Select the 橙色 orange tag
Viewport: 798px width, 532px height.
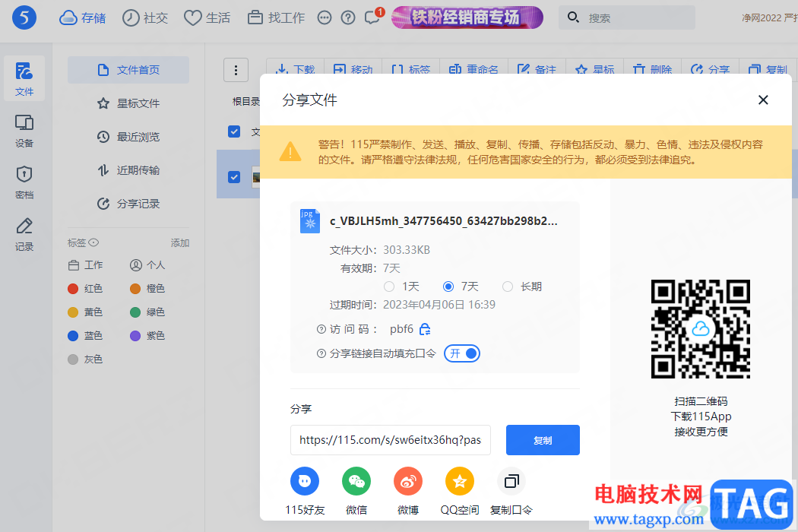(x=147, y=289)
